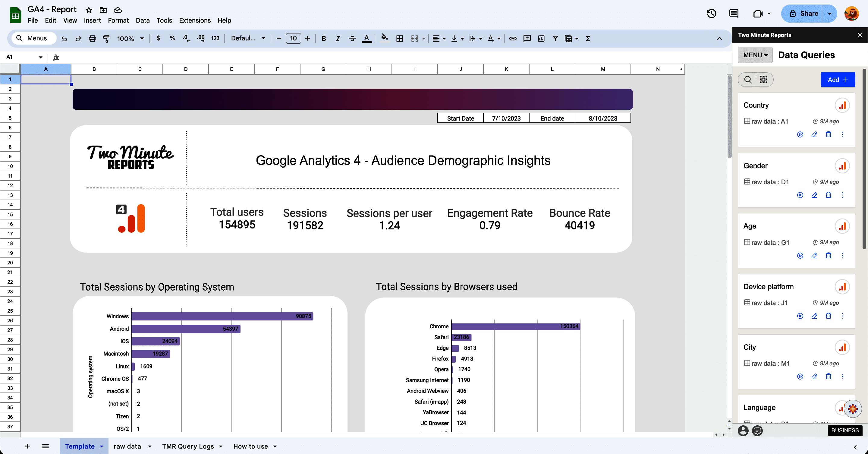Viewport: 868px width, 454px height.
Task: Open the font Default dropdown
Action: 248,38
